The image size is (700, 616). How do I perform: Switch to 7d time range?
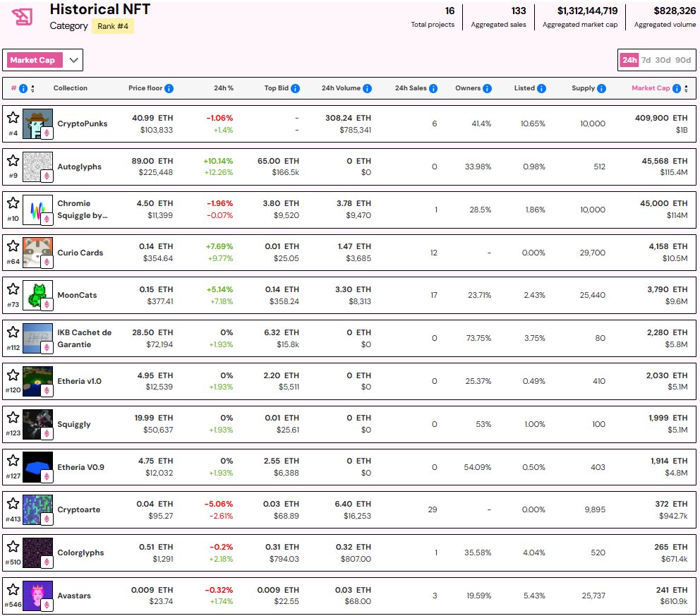[646, 60]
